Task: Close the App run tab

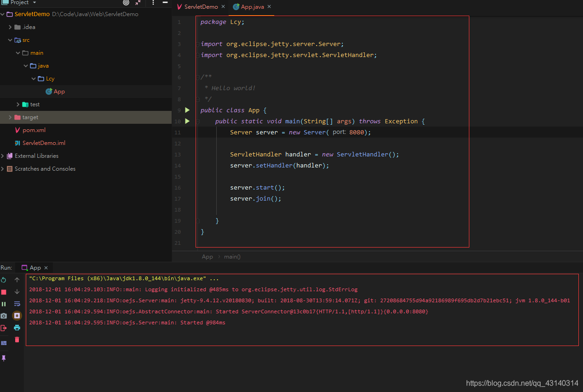Action: point(46,268)
